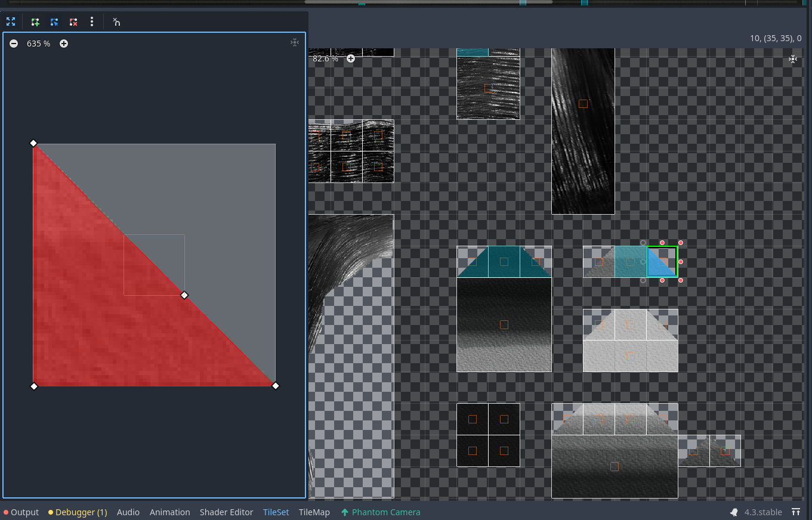
Task: Select the brushed texture tile under teal strip
Action: coord(488,88)
